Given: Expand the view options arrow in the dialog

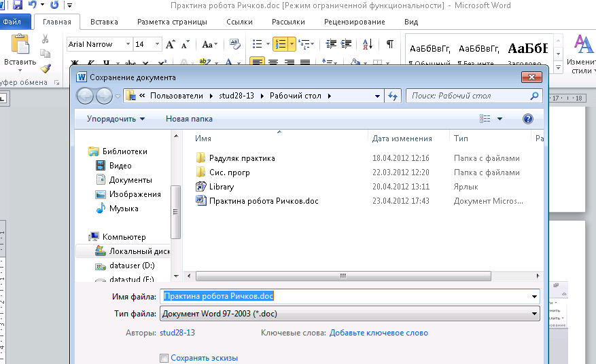Looking at the screenshot, I should [499, 119].
